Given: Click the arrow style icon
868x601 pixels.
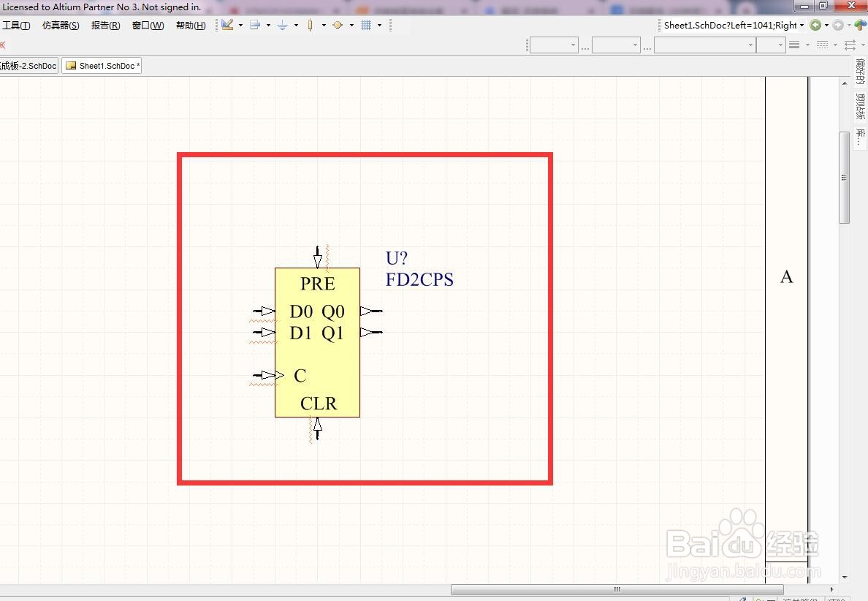Looking at the screenshot, I should point(850,45).
